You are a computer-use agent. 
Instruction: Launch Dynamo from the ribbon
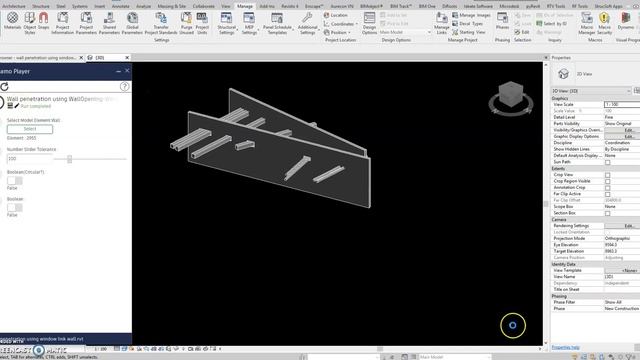pos(626,20)
